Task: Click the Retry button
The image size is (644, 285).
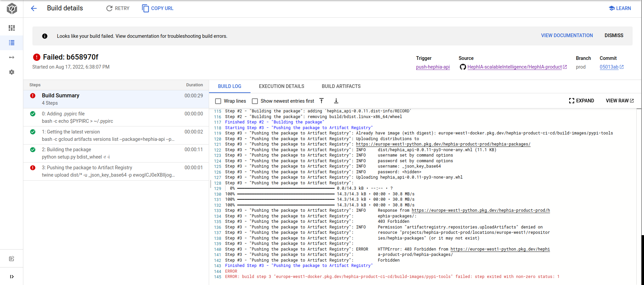Action: click(x=118, y=8)
